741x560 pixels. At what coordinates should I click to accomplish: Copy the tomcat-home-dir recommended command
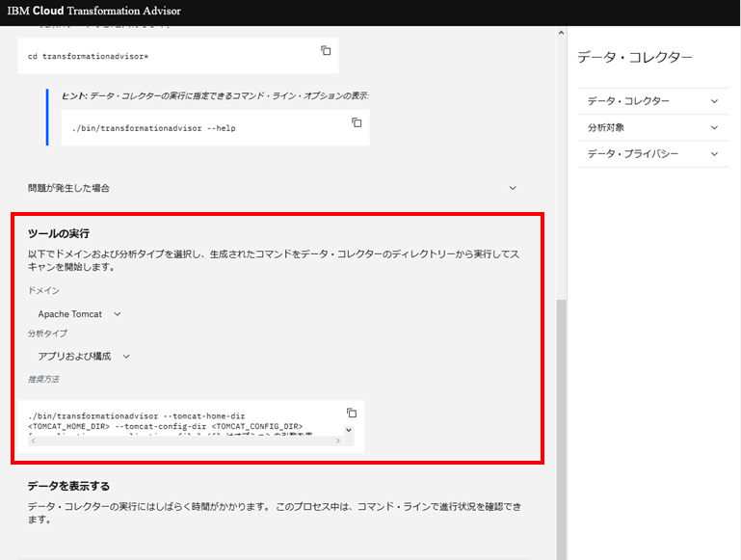click(352, 413)
